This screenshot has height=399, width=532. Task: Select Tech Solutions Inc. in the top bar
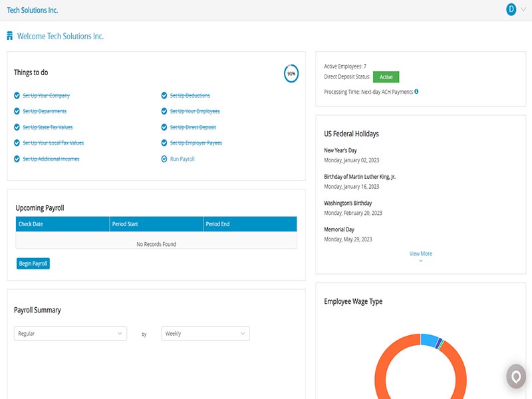pos(31,10)
